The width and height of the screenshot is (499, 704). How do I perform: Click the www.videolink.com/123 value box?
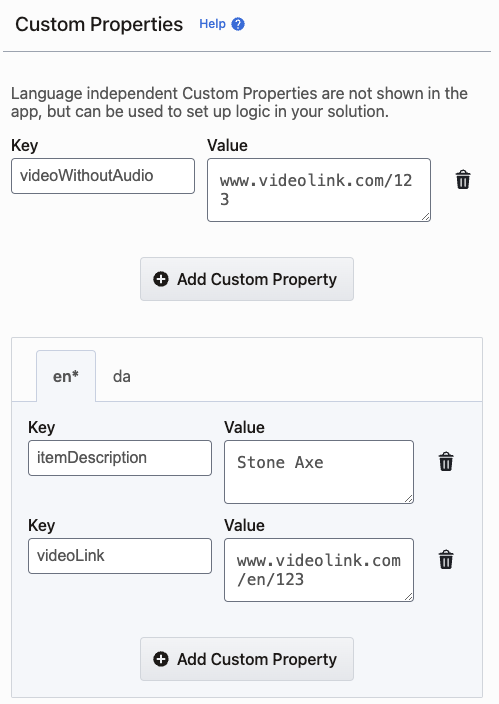pos(319,190)
